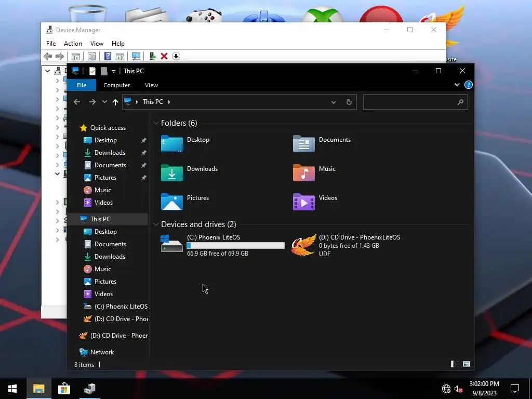The height and width of the screenshot is (399, 532).
Task: Refresh the This PC view
Action: point(349,102)
